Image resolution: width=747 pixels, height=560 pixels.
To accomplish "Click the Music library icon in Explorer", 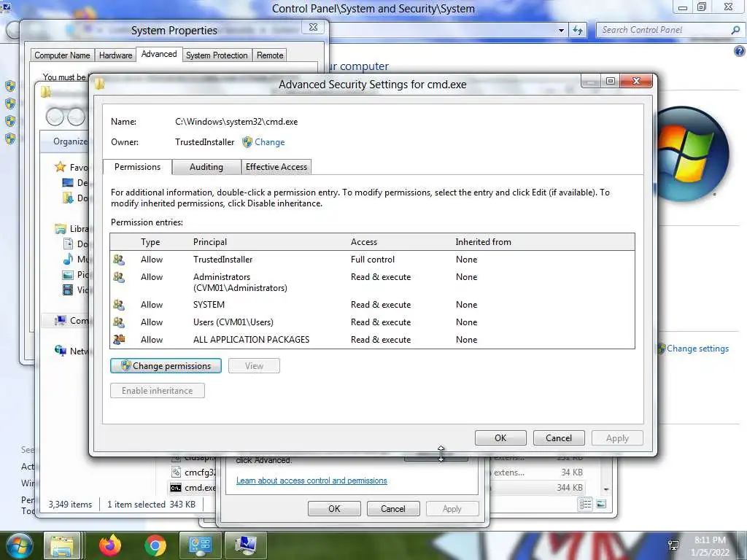I will pos(68,259).
